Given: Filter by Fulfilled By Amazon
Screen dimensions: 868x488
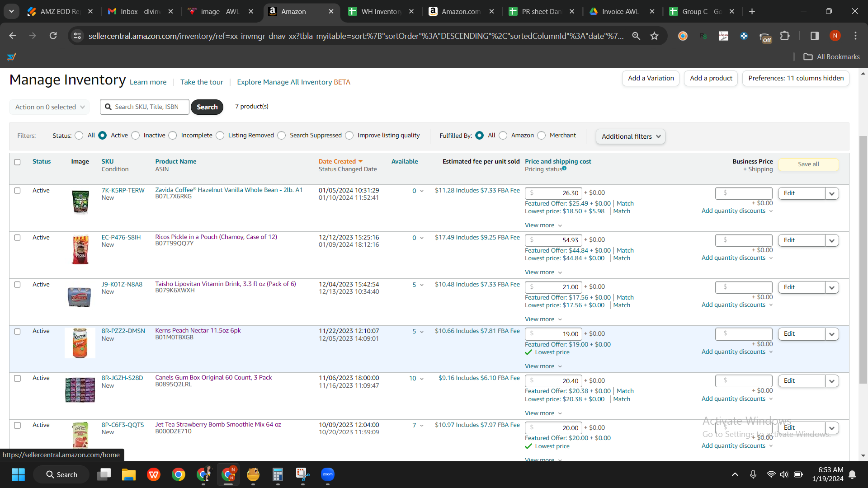Looking at the screenshot, I should point(503,136).
